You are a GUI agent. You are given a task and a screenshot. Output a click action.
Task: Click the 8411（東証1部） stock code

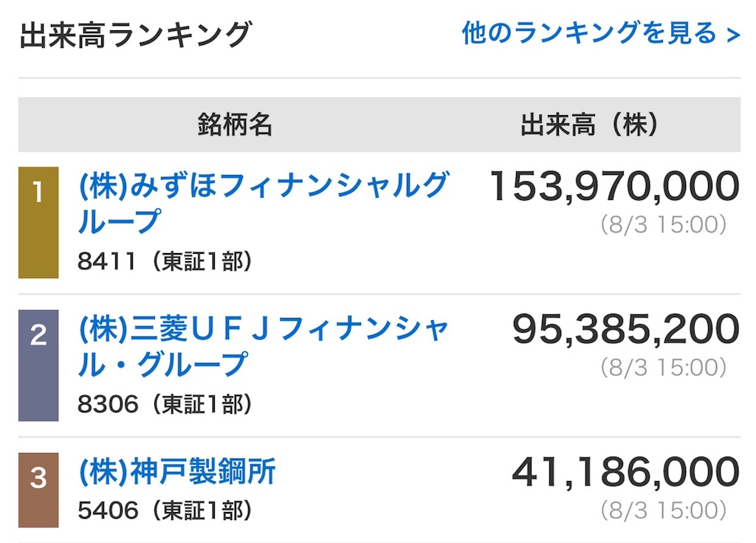pyautogui.click(x=165, y=262)
